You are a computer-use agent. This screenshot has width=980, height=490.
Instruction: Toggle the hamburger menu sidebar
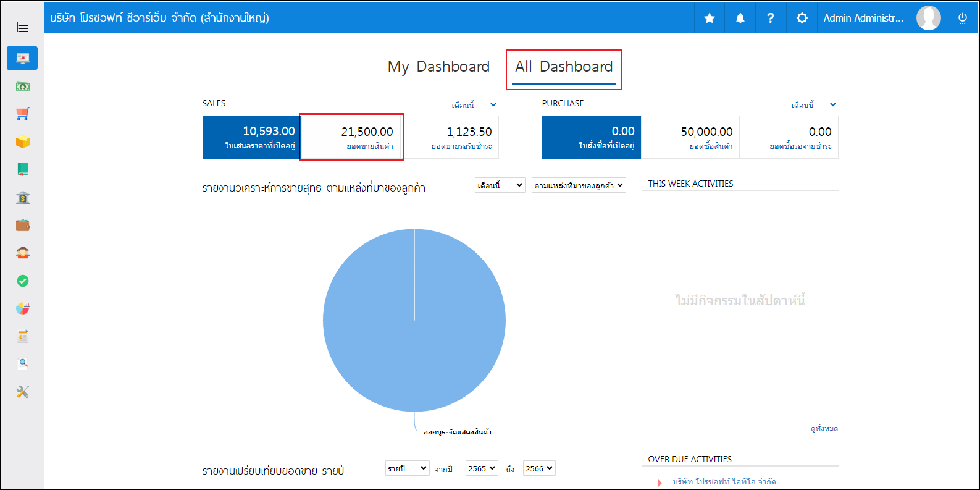click(x=23, y=28)
